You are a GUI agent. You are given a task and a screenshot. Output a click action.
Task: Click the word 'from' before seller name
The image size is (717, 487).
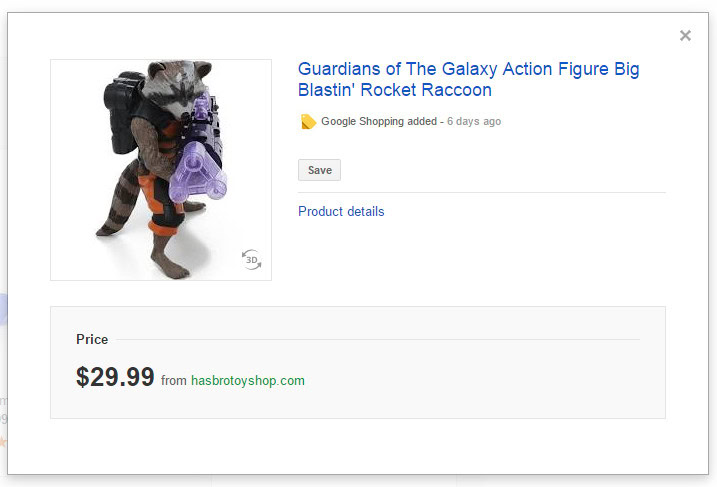click(174, 381)
